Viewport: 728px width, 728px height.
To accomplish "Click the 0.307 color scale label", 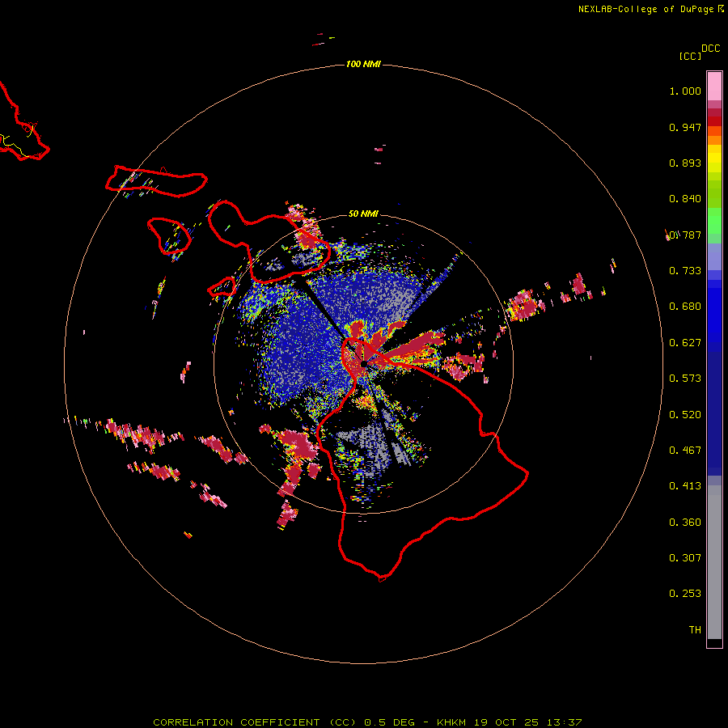I will (685, 558).
